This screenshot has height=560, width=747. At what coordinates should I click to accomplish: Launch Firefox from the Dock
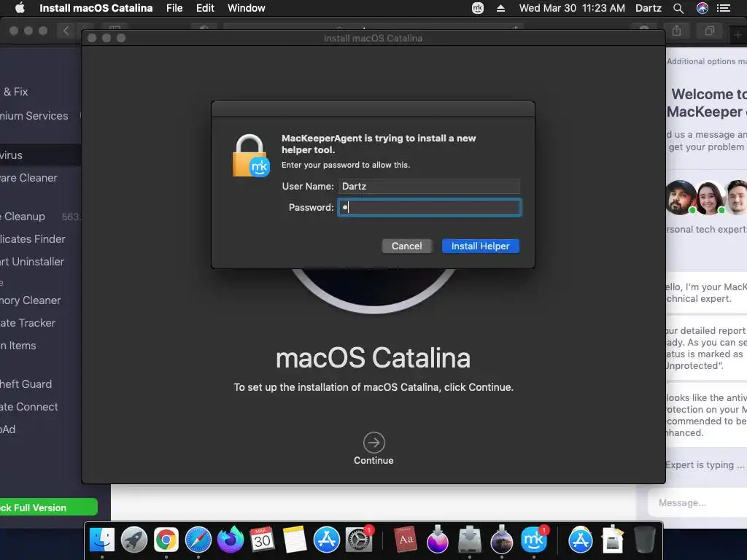click(230, 540)
